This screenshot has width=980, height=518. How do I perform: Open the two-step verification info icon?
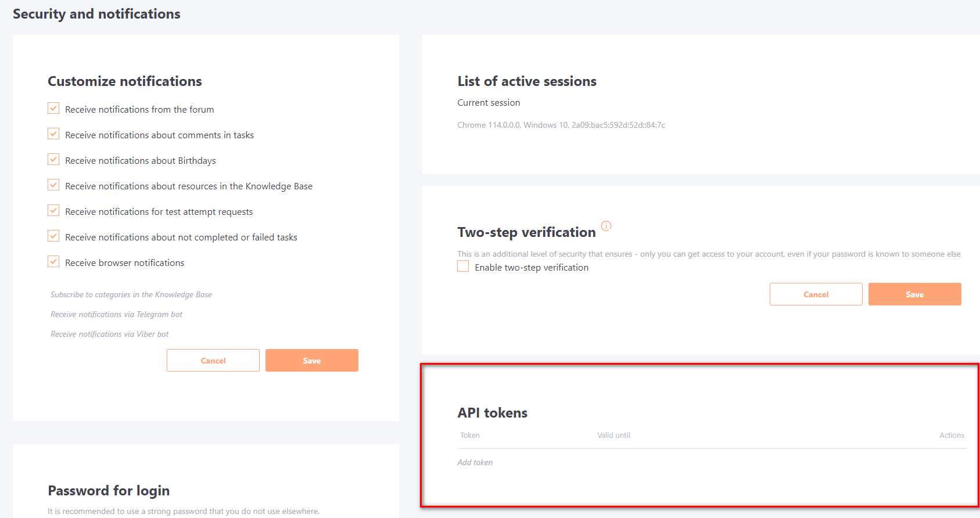606,226
